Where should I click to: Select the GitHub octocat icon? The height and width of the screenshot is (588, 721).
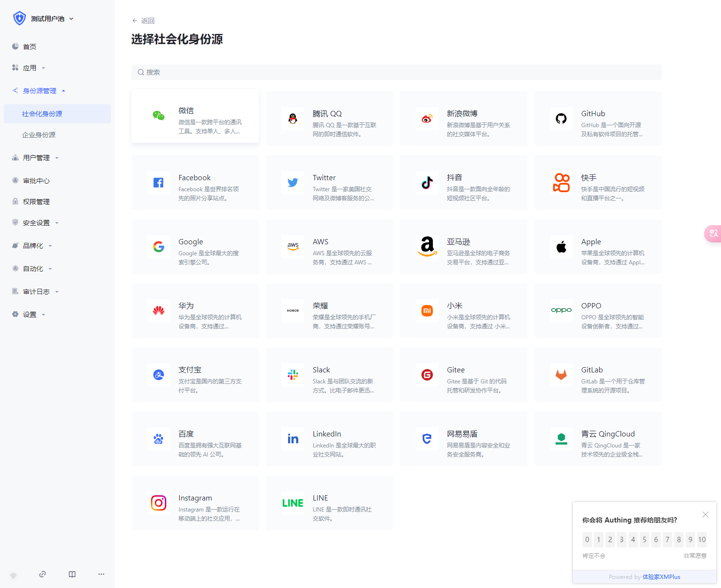tap(561, 119)
